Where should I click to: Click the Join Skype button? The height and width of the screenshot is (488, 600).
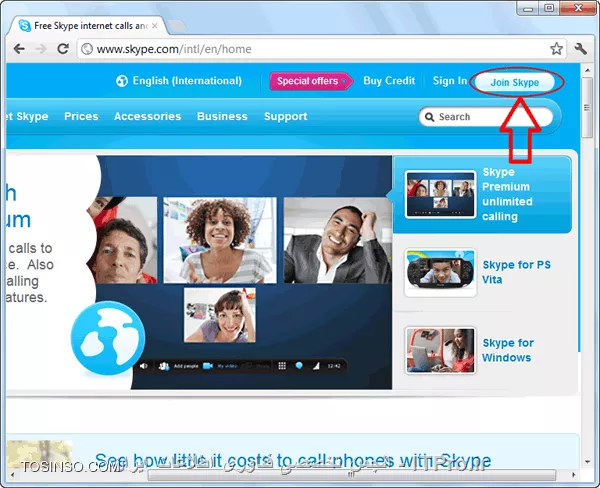point(515,82)
